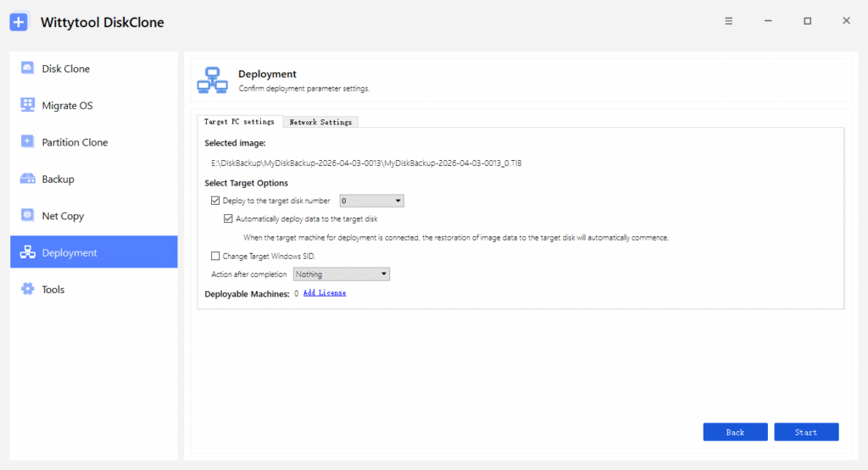
Task: Click the Migrate OS sidebar icon
Action: coord(27,104)
